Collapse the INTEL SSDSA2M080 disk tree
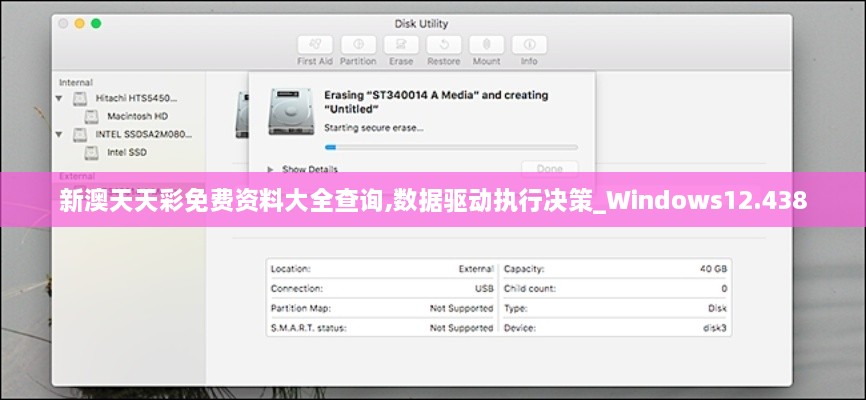Screen dimensions: 866x400 coord(59,134)
